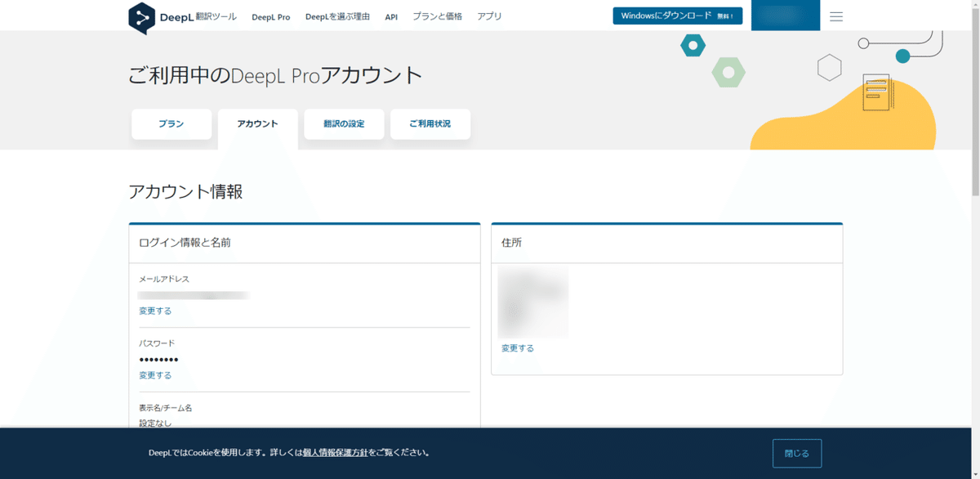Click the blurred account button in header
The height and width of the screenshot is (479, 980).
pyautogui.click(x=786, y=16)
